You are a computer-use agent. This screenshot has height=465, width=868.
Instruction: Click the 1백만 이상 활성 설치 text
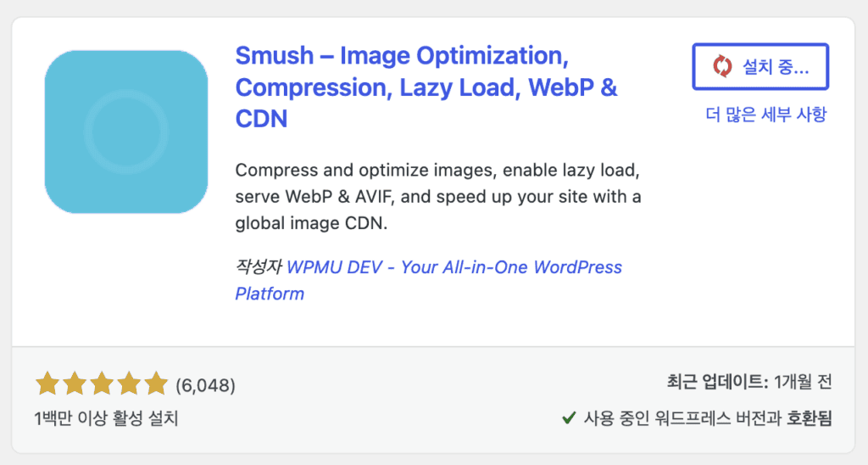point(106,418)
